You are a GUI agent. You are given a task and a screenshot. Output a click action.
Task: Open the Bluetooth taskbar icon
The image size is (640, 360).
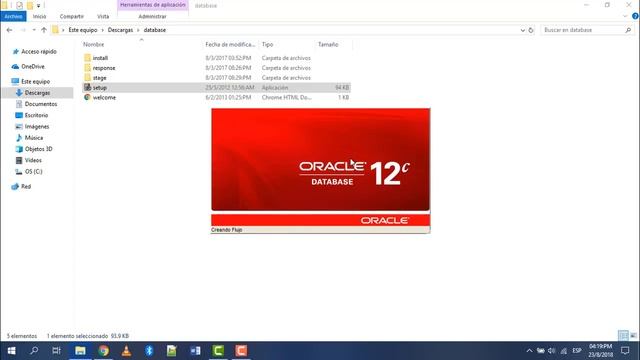(149, 351)
